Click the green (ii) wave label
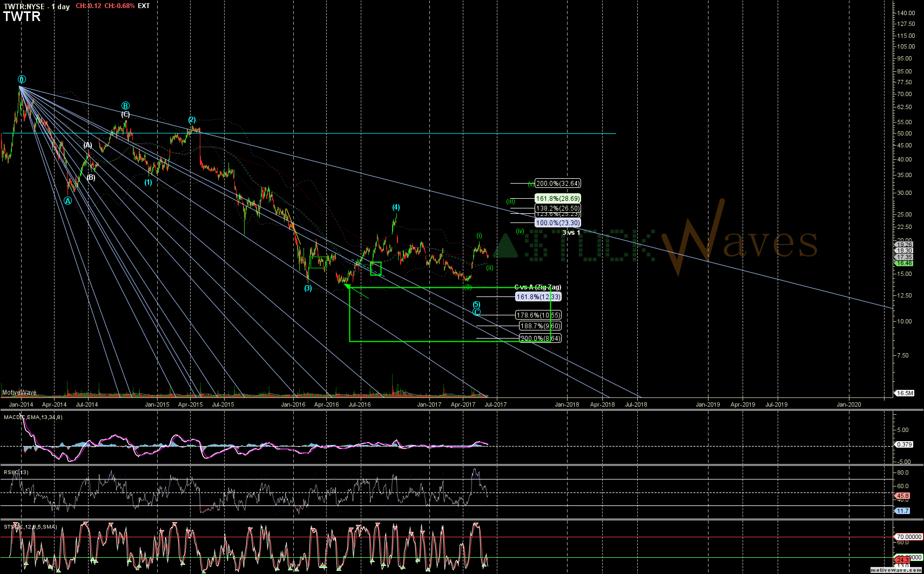The width and height of the screenshot is (924, 574). pyautogui.click(x=489, y=268)
